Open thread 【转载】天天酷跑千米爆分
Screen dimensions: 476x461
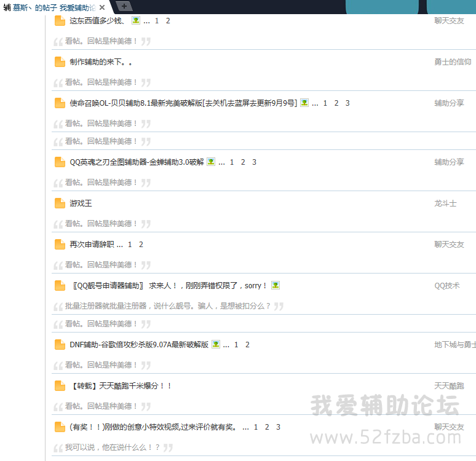[x=121, y=386]
